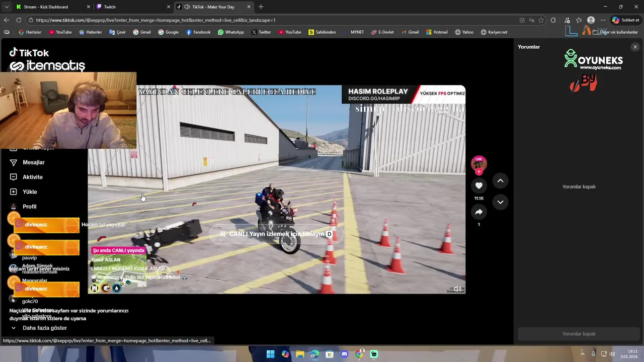Open taskbar volume control
Screen dimensions: 644x362
click(612, 354)
